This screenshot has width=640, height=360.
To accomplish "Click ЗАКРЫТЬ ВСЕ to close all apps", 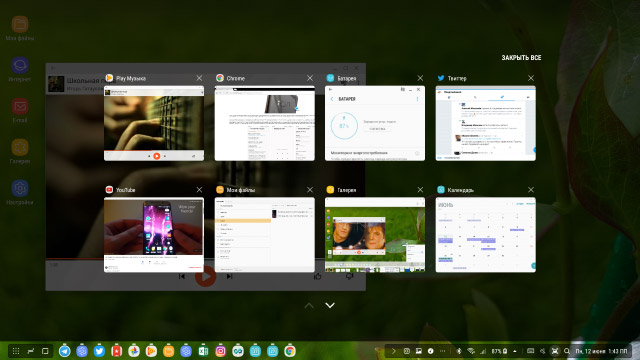I will [x=521, y=58].
